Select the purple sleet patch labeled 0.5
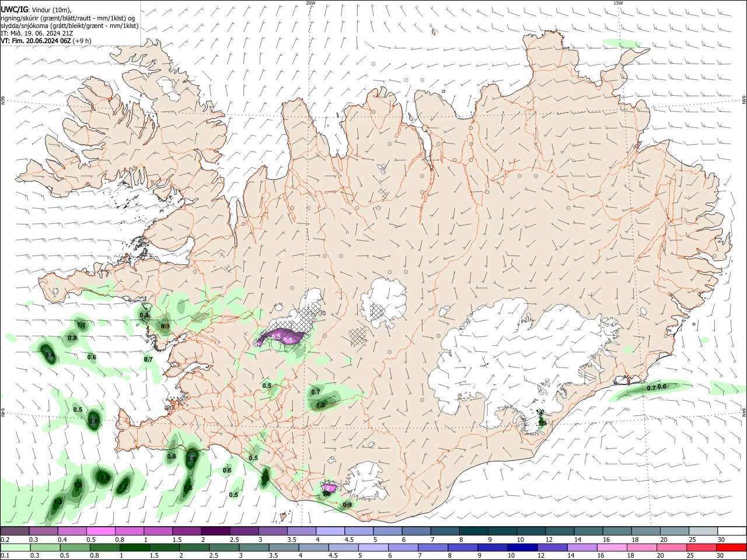The image size is (747, 560). [282, 337]
